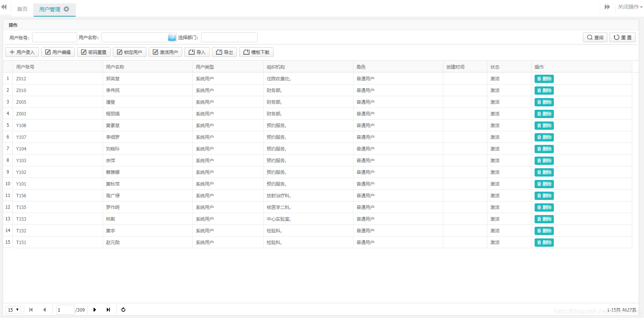Select the 中心实验室 organization cell

click(308, 219)
